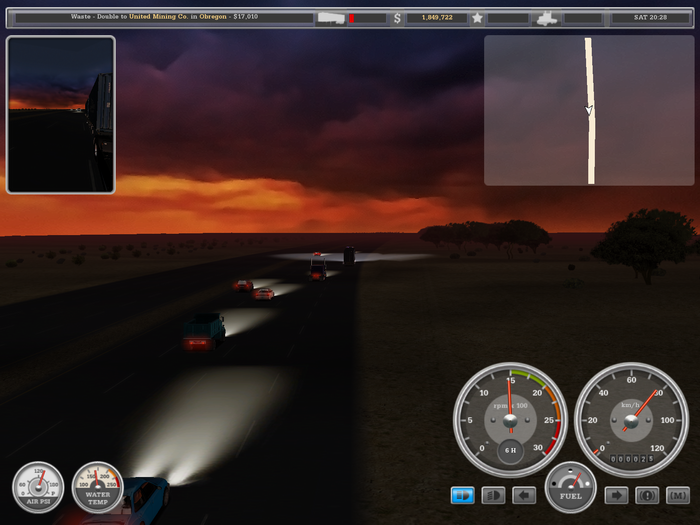Toggle the engine brake (M) indicator
Screen dimensions: 700x525
(678, 495)
